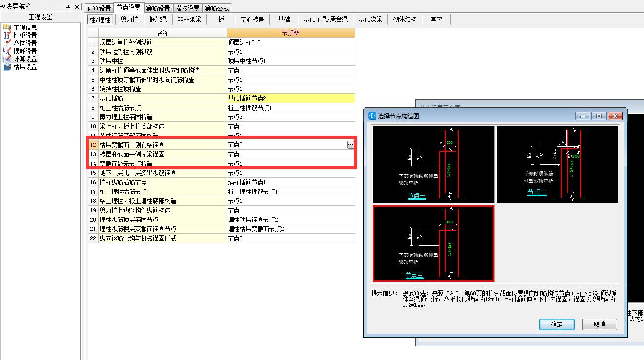644x360 pixels.
Task: Select the 板 component tab
Action: (221, 19)
